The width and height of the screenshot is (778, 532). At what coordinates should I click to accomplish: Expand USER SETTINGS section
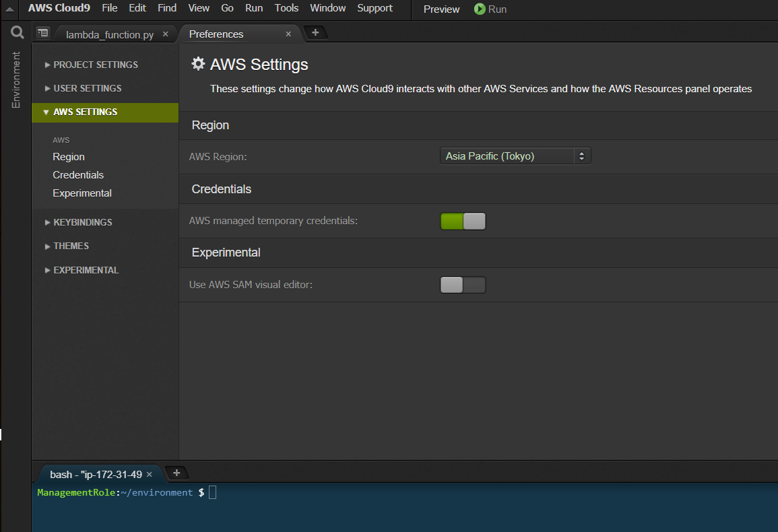coord(84,88)
